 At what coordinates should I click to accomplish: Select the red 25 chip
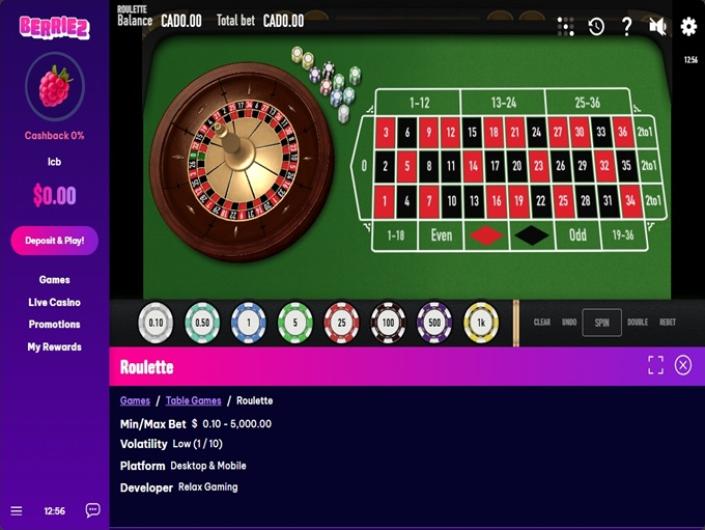(x=341, y=322)
